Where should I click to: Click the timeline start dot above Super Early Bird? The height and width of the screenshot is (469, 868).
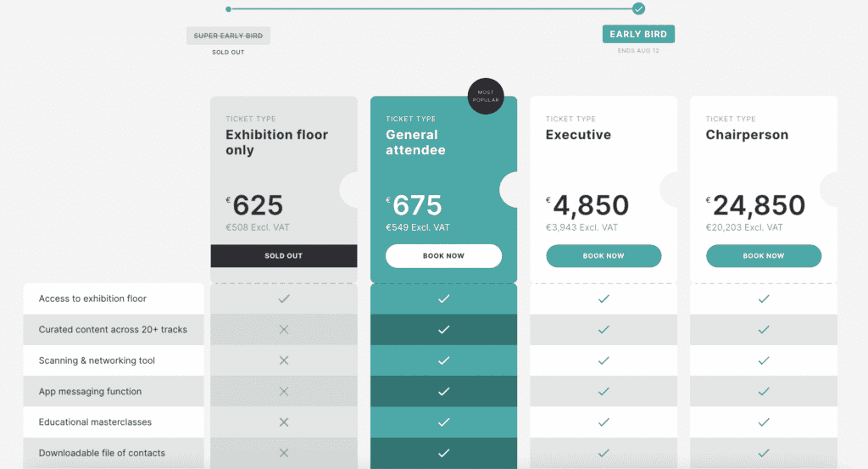coord(228,9)
